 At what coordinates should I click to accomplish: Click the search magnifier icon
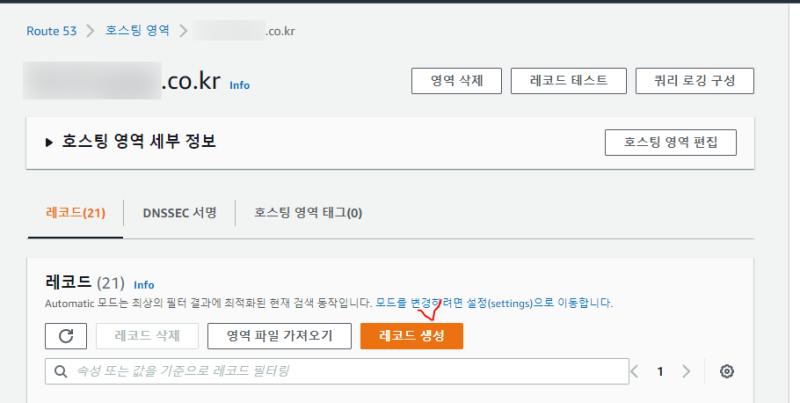[60, 371]
